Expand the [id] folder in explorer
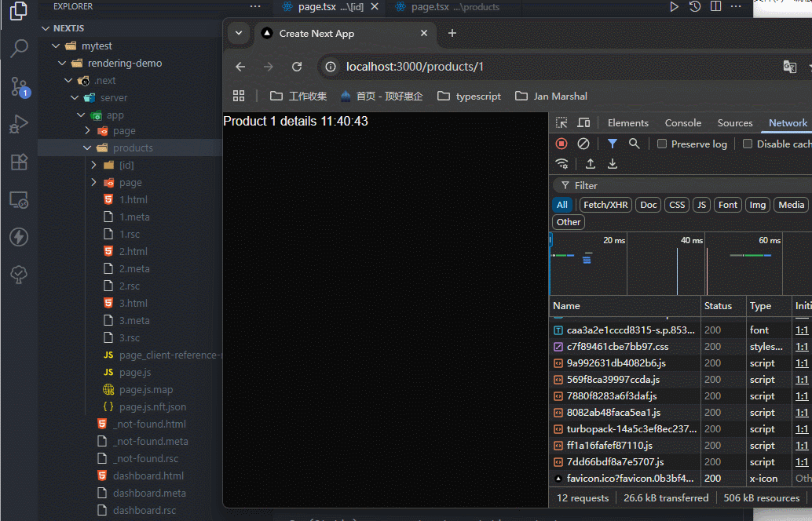This screenshot has height=521, width=812. (93, 165)
